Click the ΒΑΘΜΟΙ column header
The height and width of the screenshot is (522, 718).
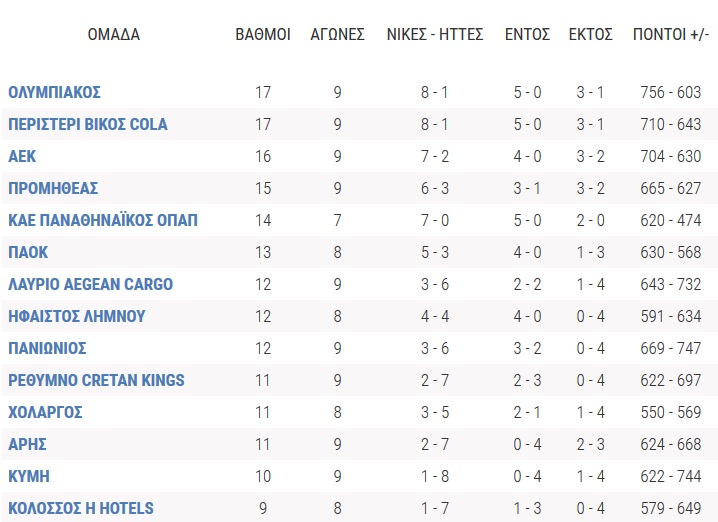[263, 34]
